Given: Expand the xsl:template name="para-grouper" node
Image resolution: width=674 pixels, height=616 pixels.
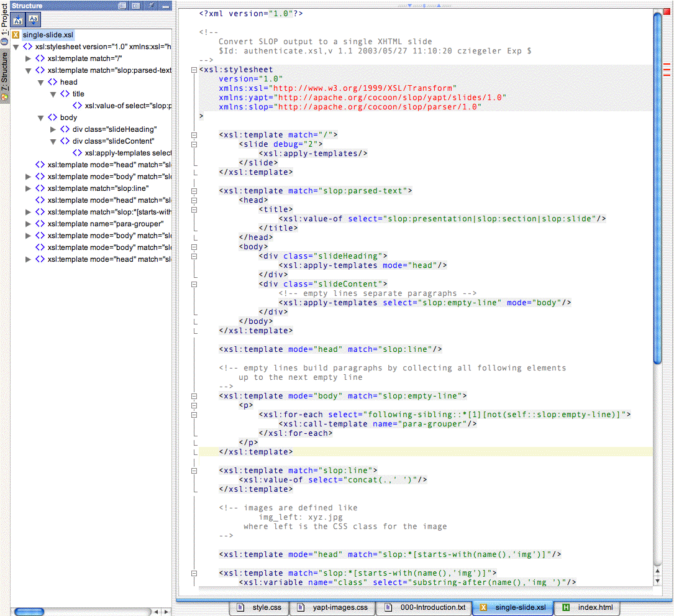Looking at the screenshot, I should tap(28, 224).
